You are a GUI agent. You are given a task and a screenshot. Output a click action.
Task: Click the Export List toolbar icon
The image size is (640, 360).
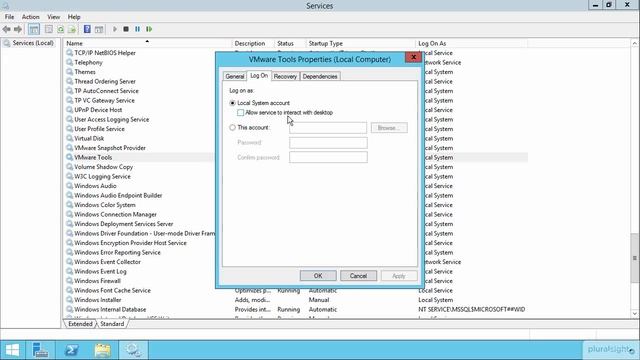[72, 29]
